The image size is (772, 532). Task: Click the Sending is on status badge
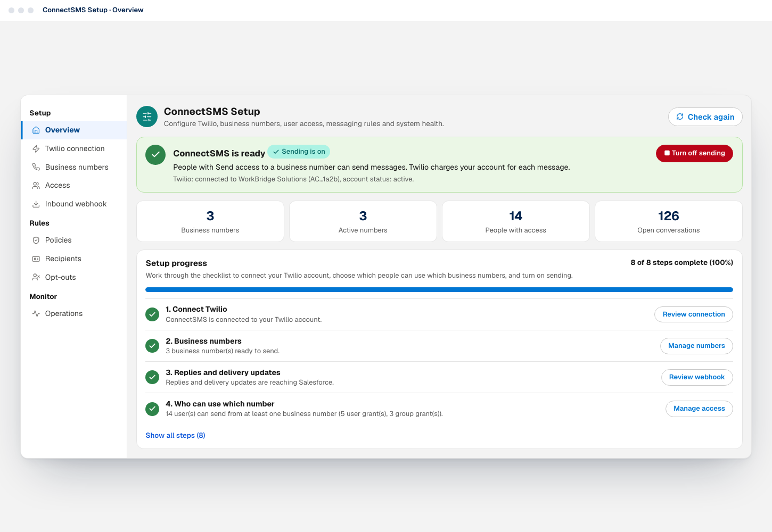pos(299,152)
